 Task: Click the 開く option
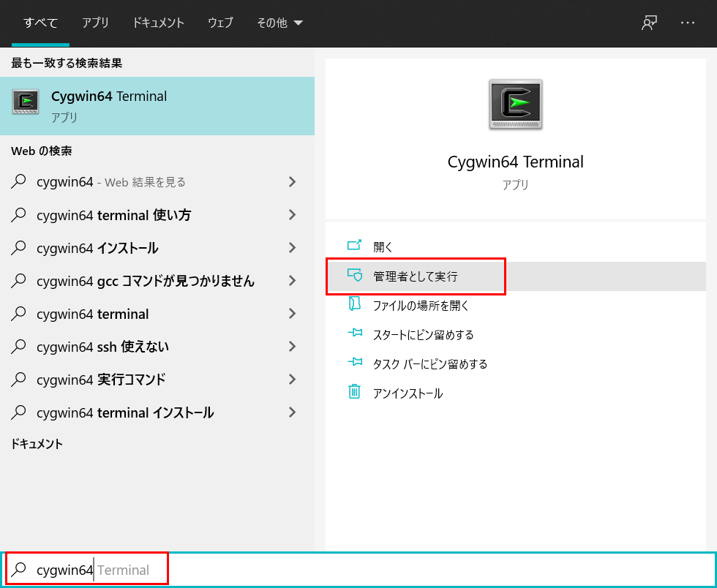[516, 247]
